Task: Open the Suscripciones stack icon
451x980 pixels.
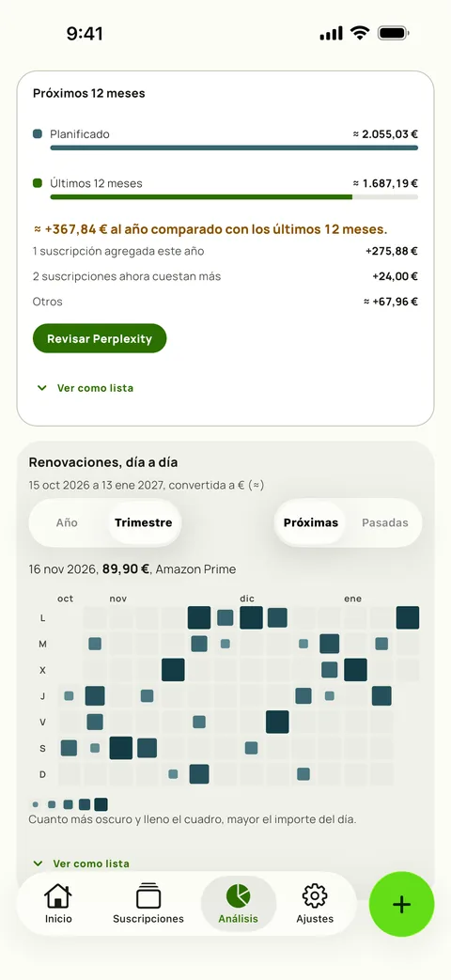Action: pyautogui.click(x=148, y=895)
